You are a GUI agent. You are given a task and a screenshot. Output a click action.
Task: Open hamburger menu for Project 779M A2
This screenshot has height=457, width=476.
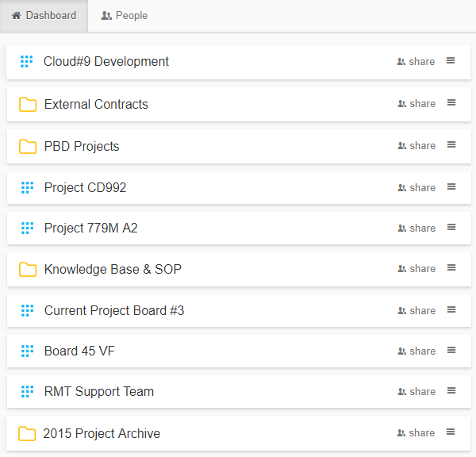click(451, 227)
